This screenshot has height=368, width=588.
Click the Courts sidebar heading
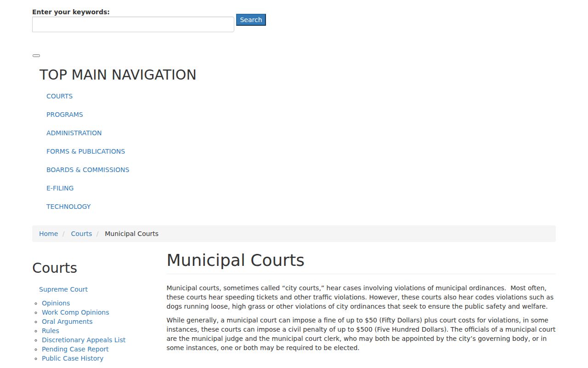point(55,268)
